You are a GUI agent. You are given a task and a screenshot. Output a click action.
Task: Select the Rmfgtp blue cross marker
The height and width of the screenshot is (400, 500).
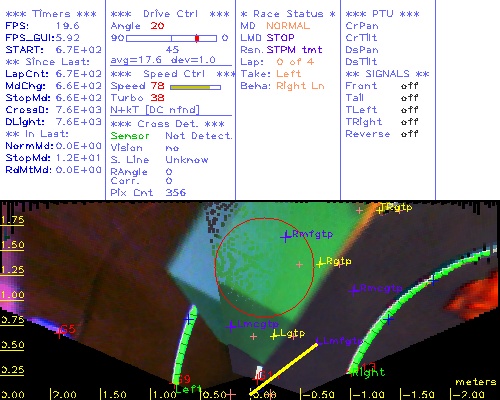[x=285, y=237]
